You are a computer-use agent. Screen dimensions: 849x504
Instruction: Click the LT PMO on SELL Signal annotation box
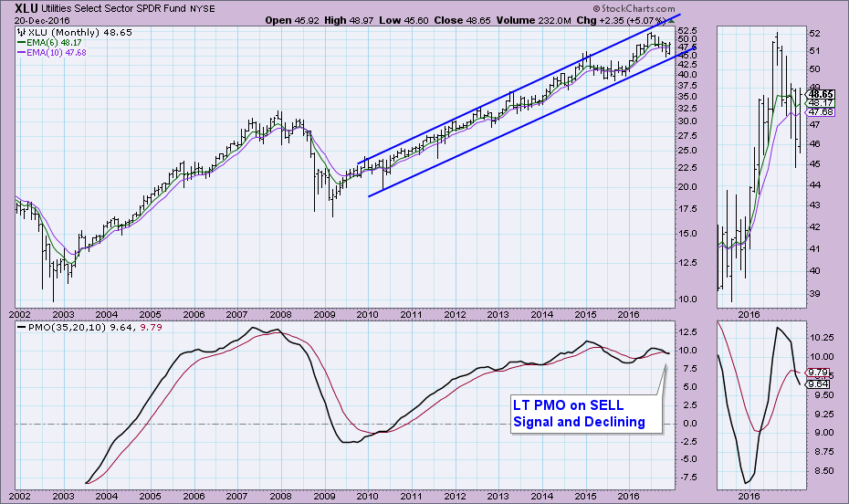(586, 415)
